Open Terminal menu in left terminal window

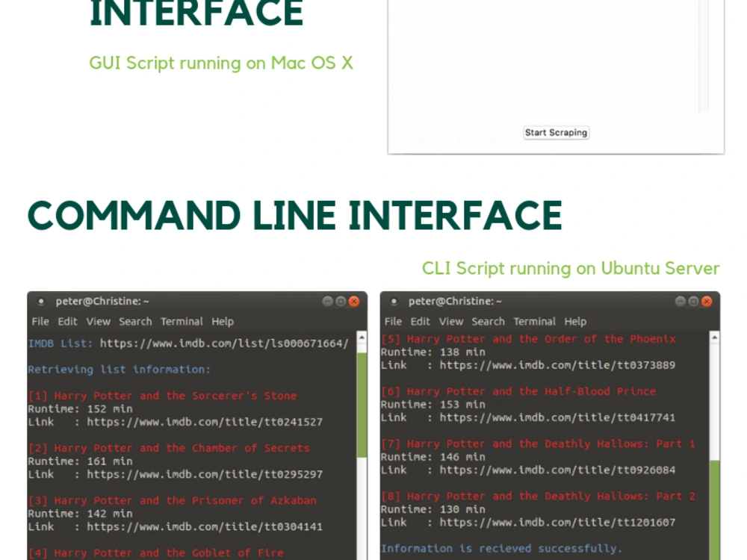[182, 321]
